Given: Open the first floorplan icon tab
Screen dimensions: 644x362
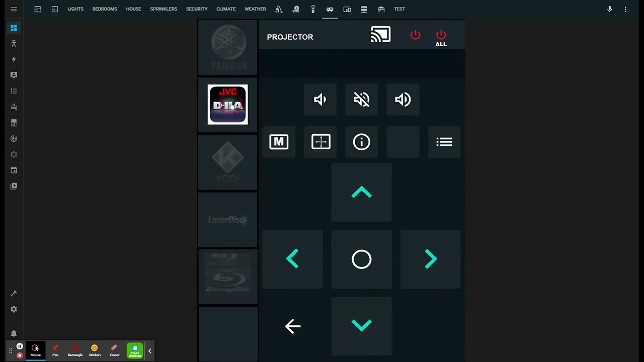Looking at the screenshot, I should 38,9.
